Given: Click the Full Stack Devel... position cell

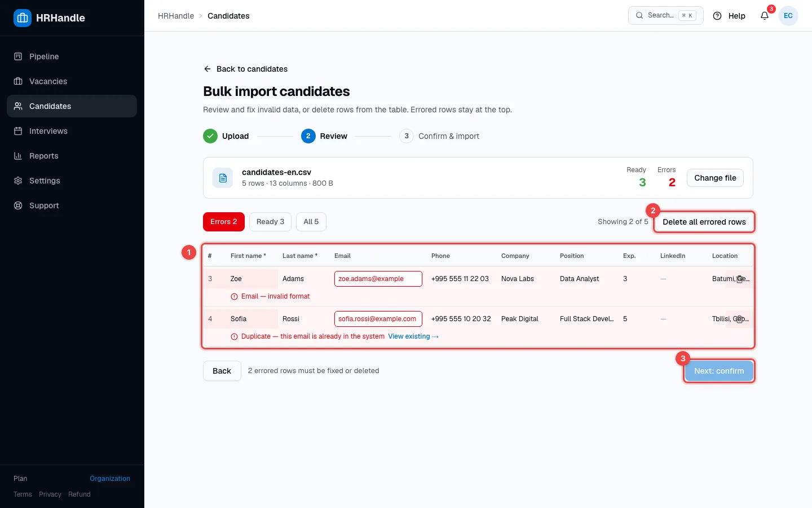Looking at the screenshot, I should click(587, 319).
